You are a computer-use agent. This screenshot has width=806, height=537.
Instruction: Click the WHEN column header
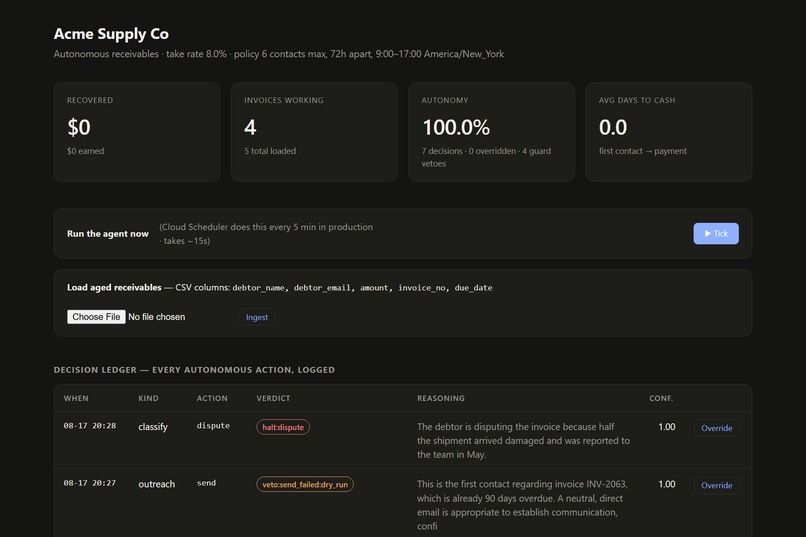76,398
